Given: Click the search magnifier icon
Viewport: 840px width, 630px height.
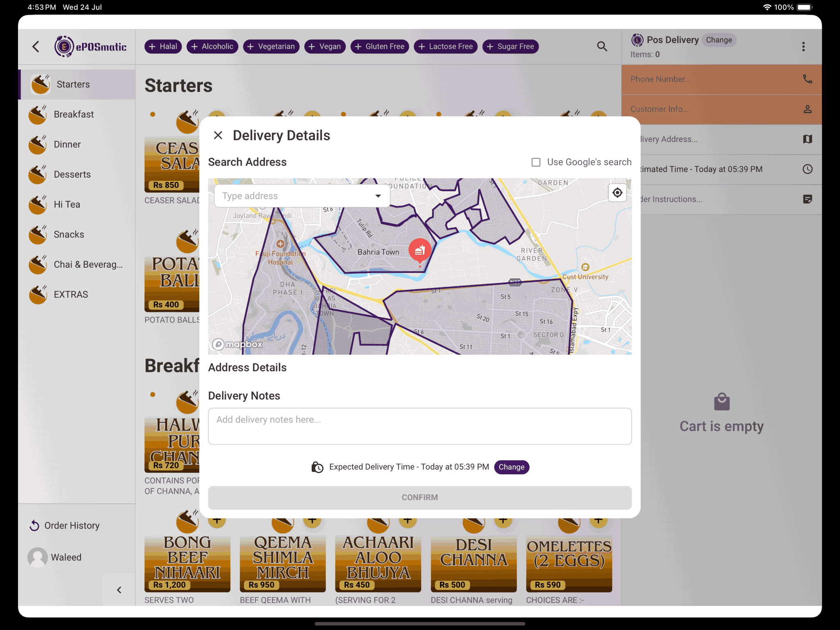Looking at the screenshot, I should pos(602,46).
